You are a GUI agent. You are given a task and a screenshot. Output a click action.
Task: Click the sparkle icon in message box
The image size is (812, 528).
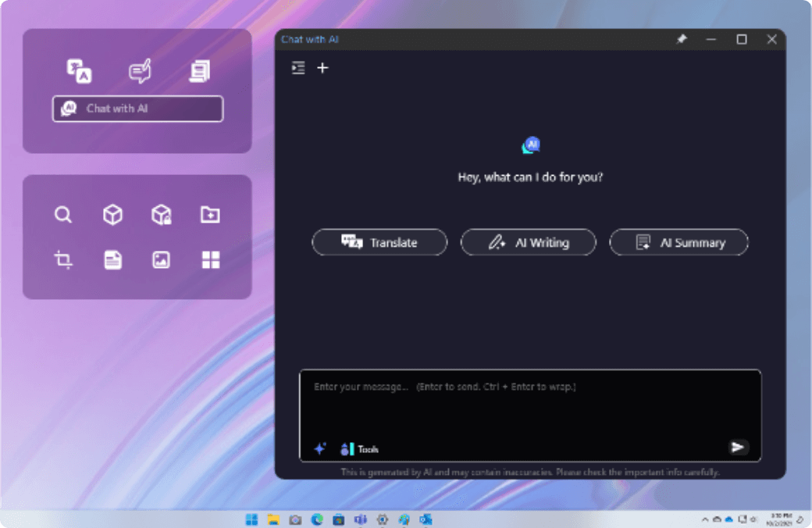point(319,448)
